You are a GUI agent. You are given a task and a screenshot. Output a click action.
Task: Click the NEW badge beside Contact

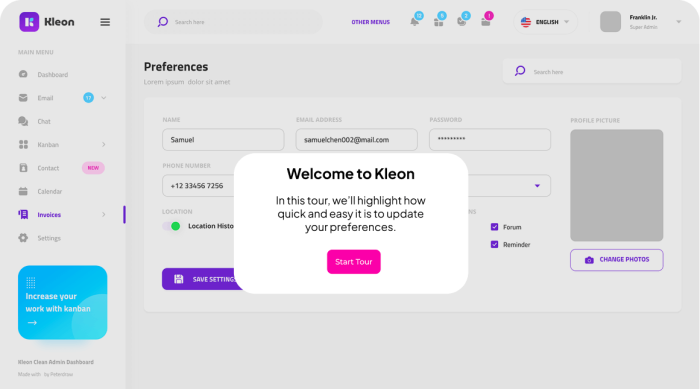pos(93,168)
